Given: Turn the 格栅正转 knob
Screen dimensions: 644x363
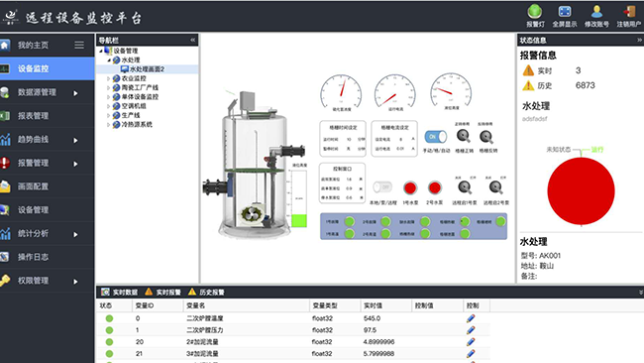Looking at the screenshot, I should [x=464, y=136].
